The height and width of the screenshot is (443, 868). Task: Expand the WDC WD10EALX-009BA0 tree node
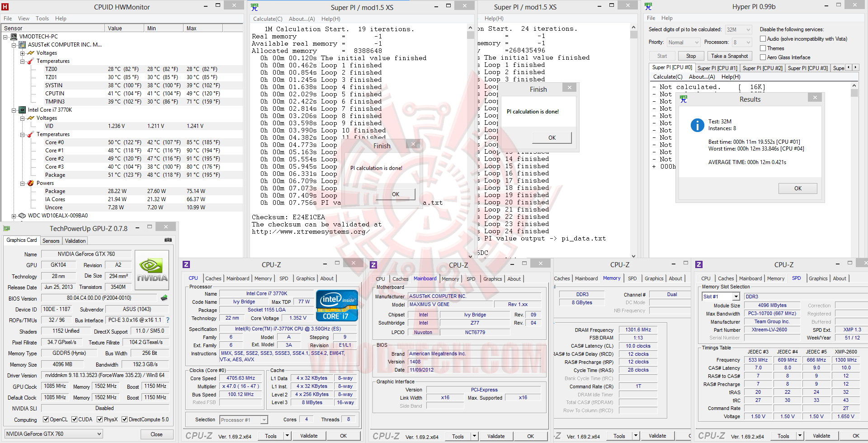pos(14,216)
